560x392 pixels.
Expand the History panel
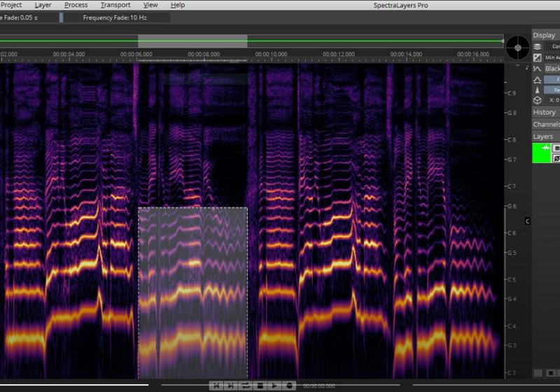click(x=545, y=112)
